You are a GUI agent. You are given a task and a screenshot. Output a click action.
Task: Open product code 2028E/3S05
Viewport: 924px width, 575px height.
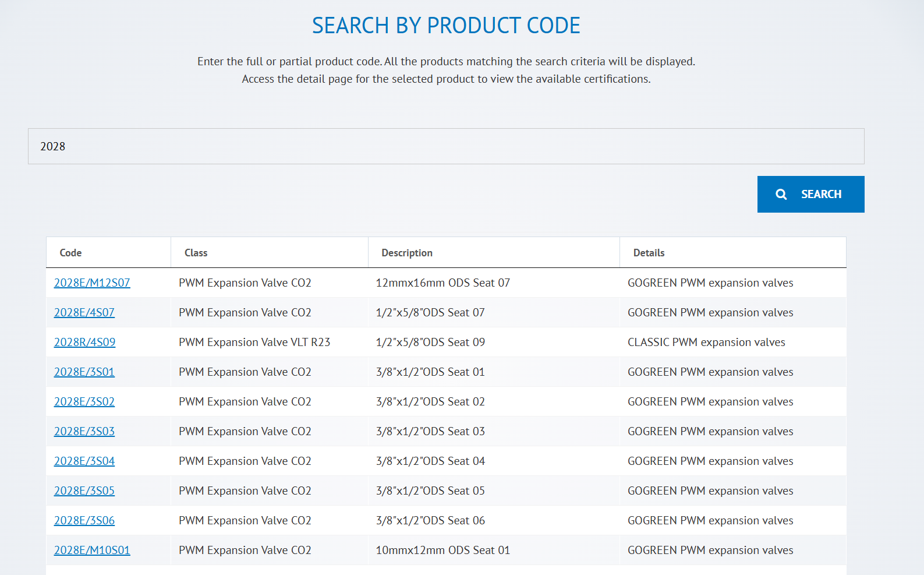click(x=84, y=491)
